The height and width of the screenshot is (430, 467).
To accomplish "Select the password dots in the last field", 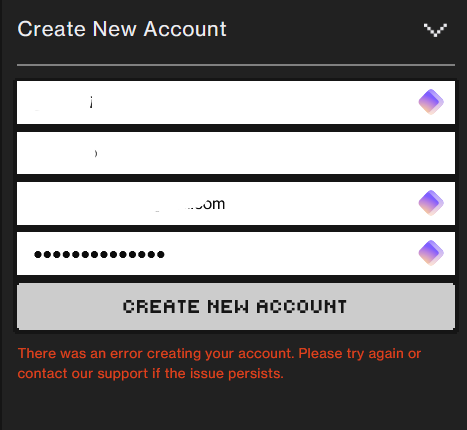I will pos(99,255).
